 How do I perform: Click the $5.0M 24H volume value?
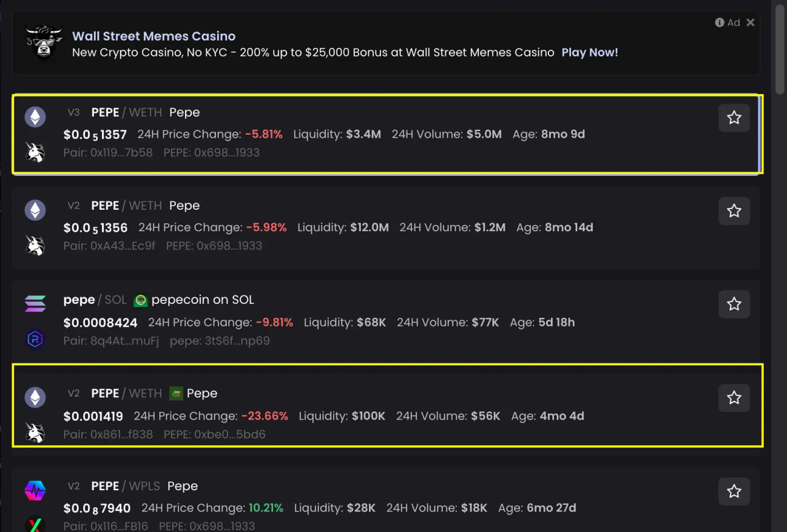pos(484,134)
